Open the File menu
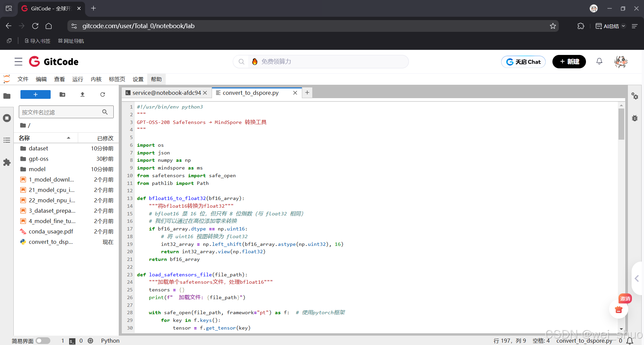The image size is (644, 345). point(23,79)
